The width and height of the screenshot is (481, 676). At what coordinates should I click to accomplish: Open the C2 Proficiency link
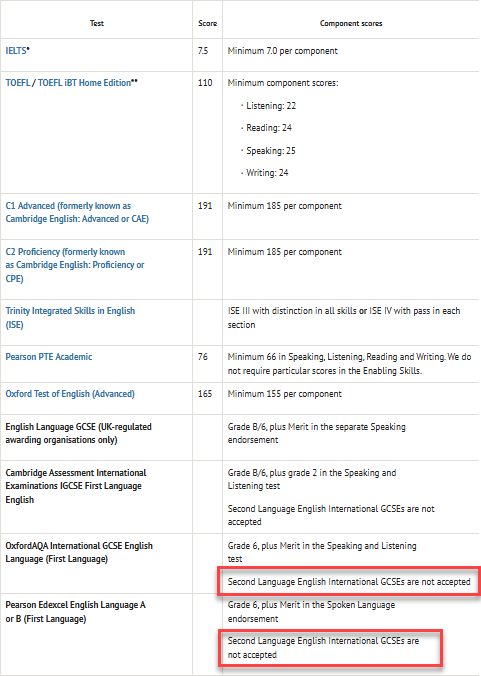[x=75, y=265]
